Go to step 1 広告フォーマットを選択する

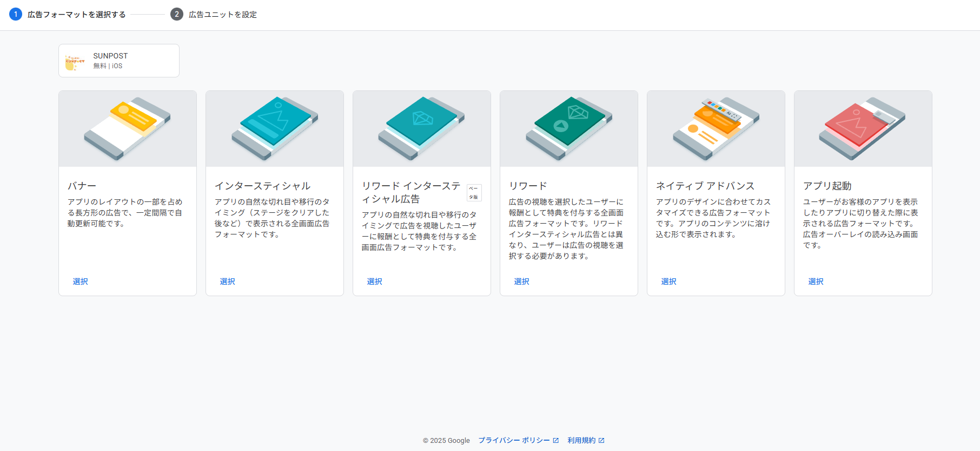(x=76, y=15)
